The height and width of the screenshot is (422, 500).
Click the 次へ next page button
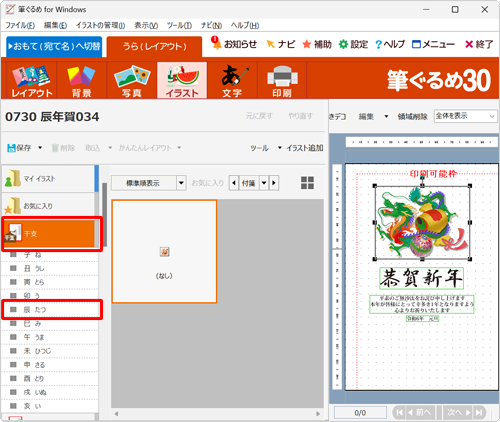point(458,412)
